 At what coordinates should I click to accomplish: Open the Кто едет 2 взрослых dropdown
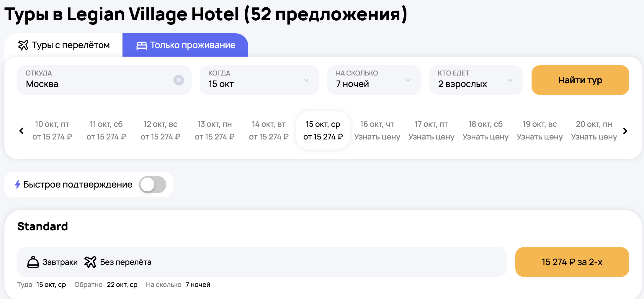coord(476,80)
